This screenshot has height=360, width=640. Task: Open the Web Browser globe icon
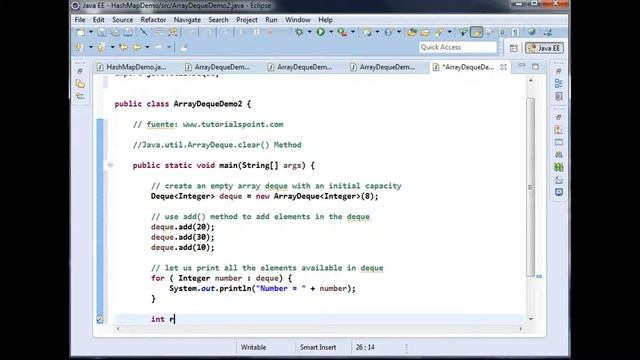tap(531, 32)
